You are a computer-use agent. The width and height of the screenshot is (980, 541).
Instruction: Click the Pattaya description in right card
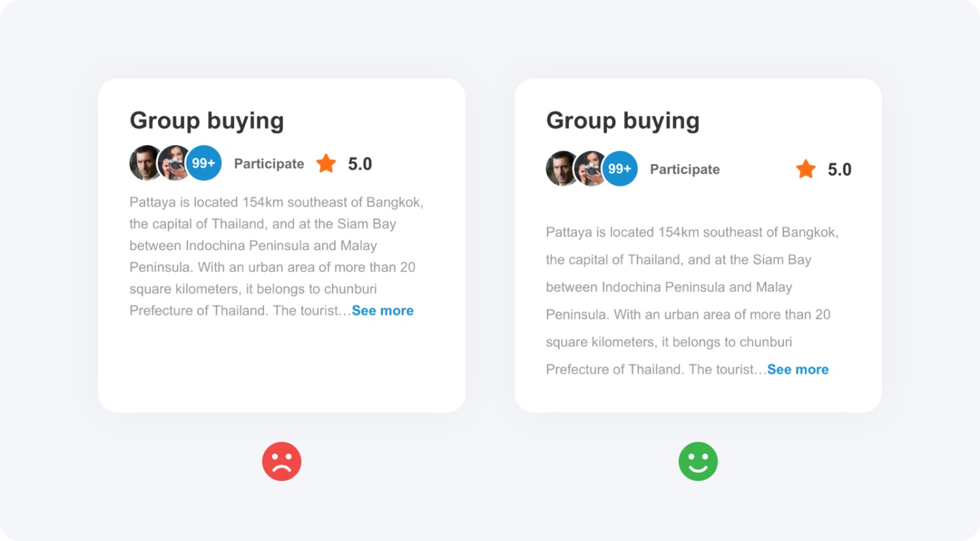[x=688, y=301]
